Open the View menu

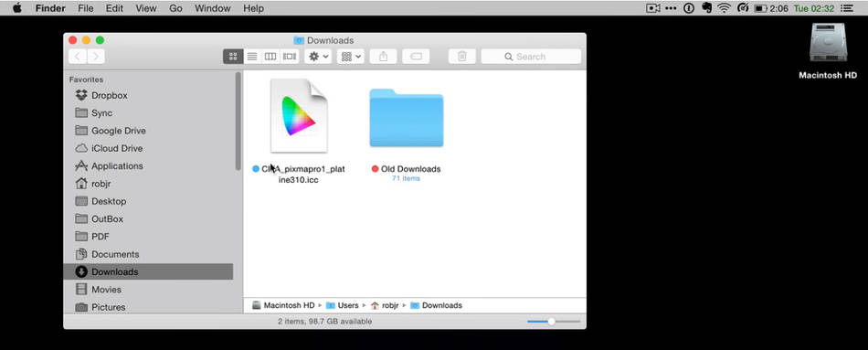click(146, 8)
